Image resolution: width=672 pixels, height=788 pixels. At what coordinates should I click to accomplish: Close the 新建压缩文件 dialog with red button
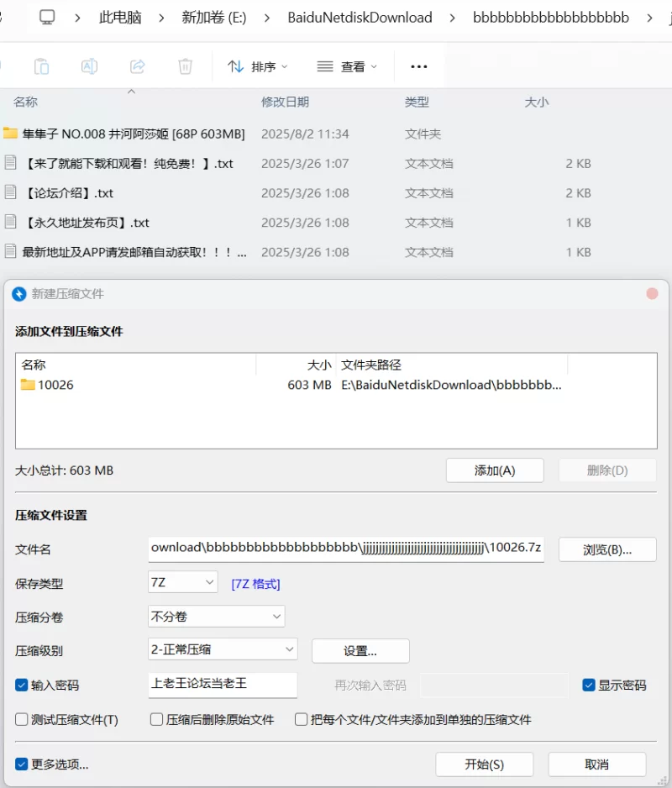tap(652, 293)
